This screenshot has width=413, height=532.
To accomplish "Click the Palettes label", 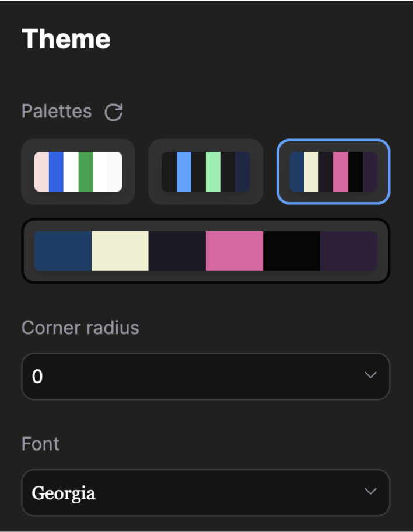I will point(57,111).
